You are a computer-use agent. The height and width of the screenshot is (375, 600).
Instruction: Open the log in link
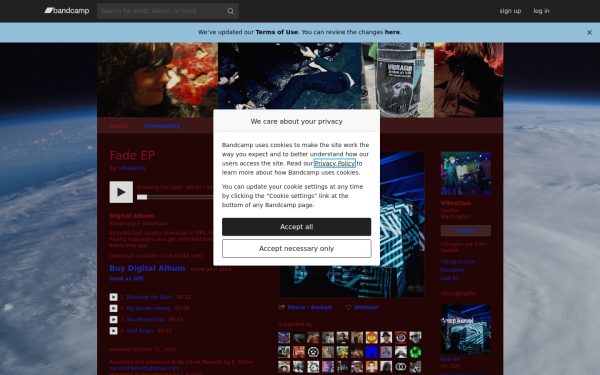[x=541, y=11]
